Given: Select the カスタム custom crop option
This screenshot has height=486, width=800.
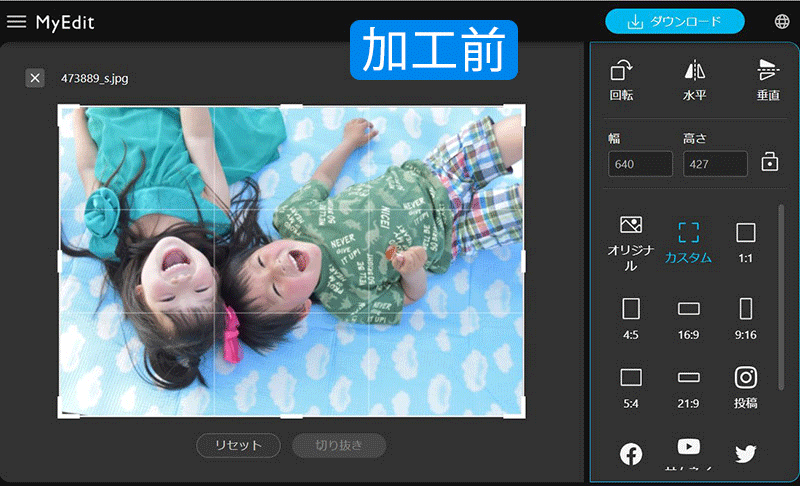Looking at the screenshot, I should (x=688, y=243).
